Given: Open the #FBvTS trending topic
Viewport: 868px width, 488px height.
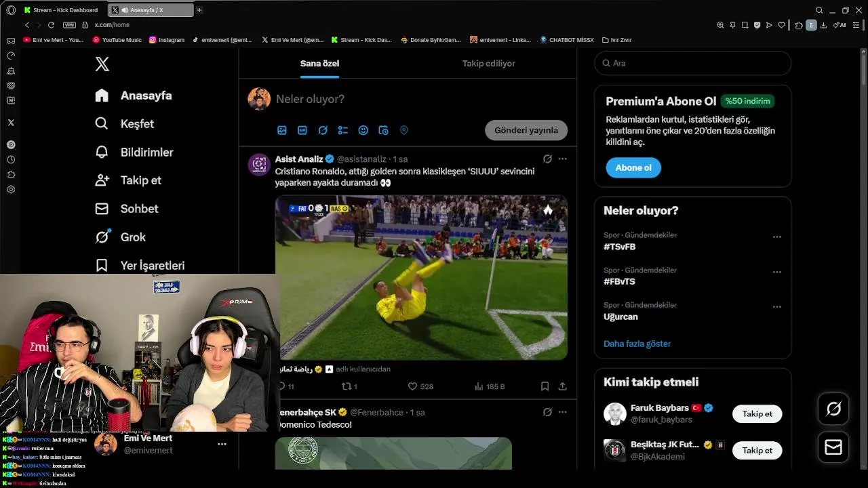Looking at the screenshot, I should (x=619, y=281).
